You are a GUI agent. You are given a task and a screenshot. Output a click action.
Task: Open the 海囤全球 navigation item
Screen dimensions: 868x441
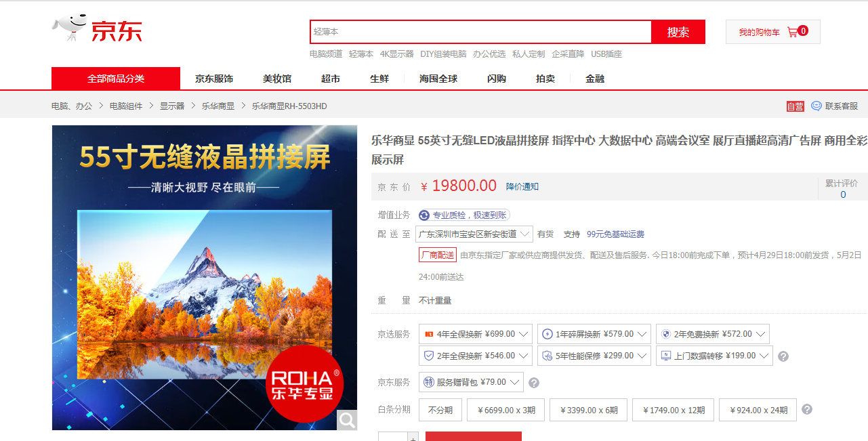[438, 79]
